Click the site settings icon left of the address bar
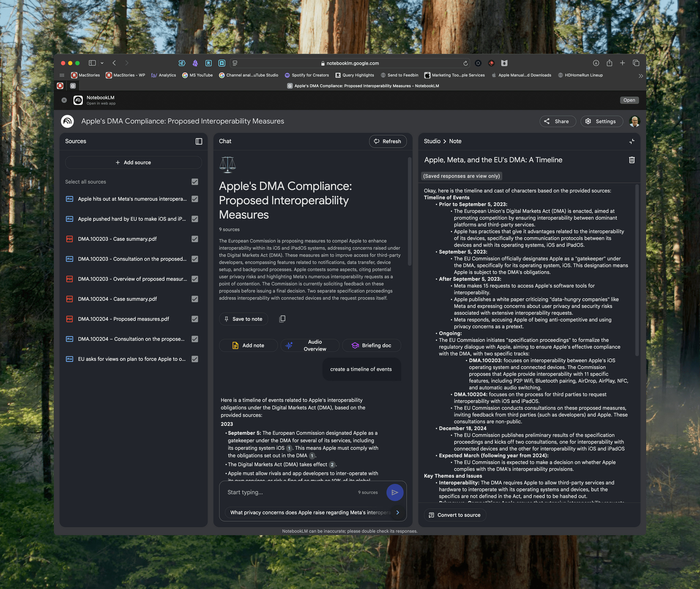Viewport: 700px width, 589px height. 235,63
